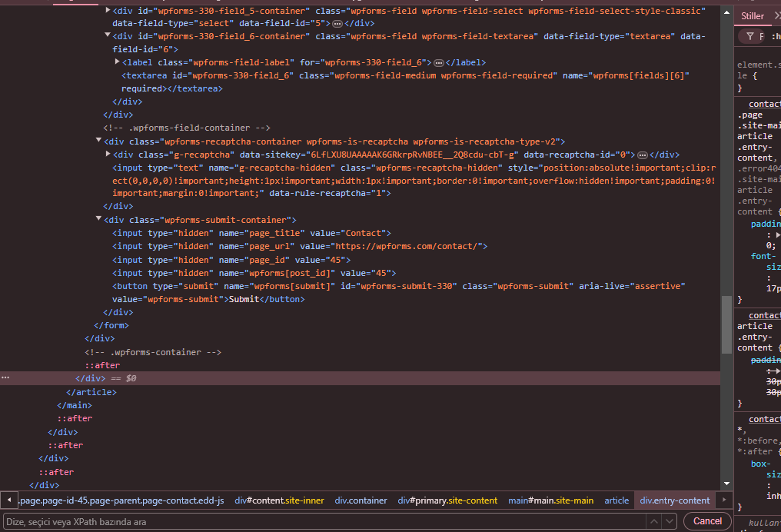The image size is (781, 532).
Task: Click the filter funnel icon in Stiller pane
Action: 749,36
